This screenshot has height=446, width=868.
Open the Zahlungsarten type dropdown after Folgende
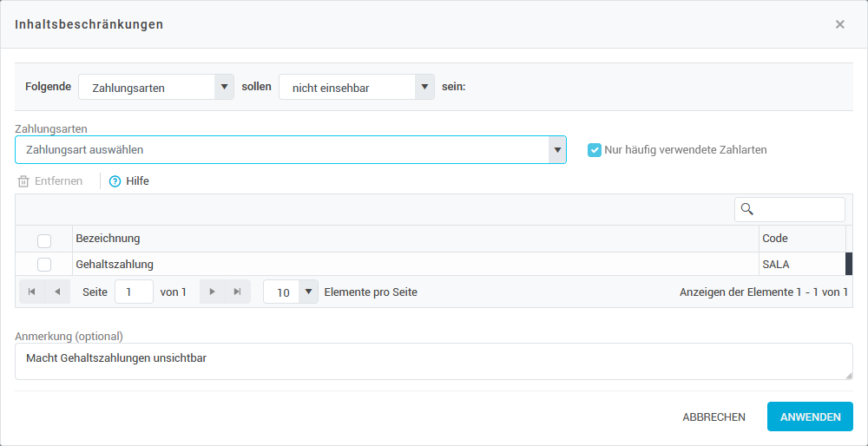point(225,87)
